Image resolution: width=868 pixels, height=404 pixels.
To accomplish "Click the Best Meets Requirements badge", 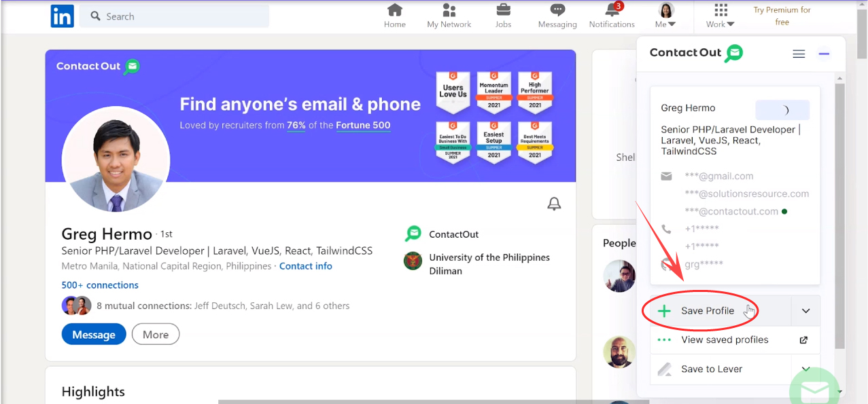I will [535, 142].
